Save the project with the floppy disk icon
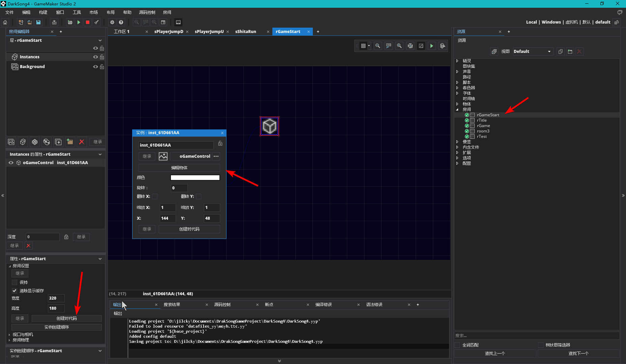This screenshot has height=364, width=626. tap(38, 22)
